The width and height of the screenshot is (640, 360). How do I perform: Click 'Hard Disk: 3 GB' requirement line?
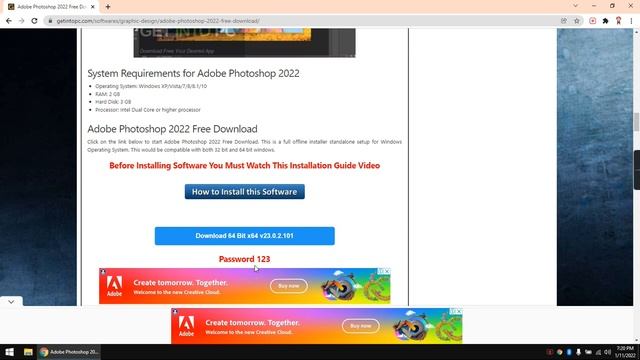coord(113,102)
